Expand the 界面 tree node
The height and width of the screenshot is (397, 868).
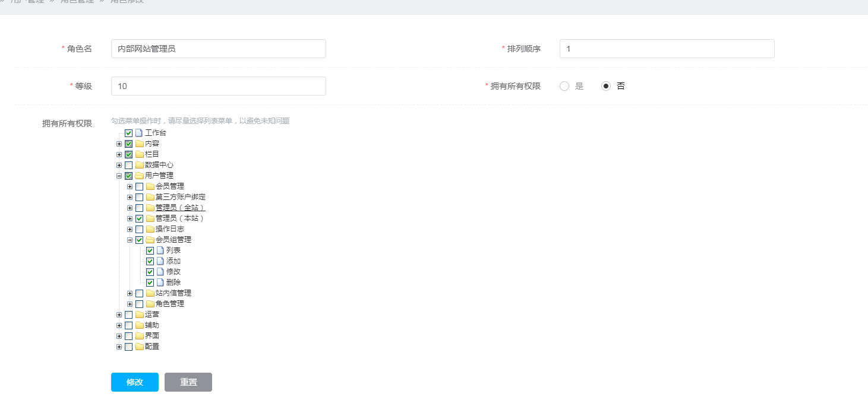click(x=119, y=336)
